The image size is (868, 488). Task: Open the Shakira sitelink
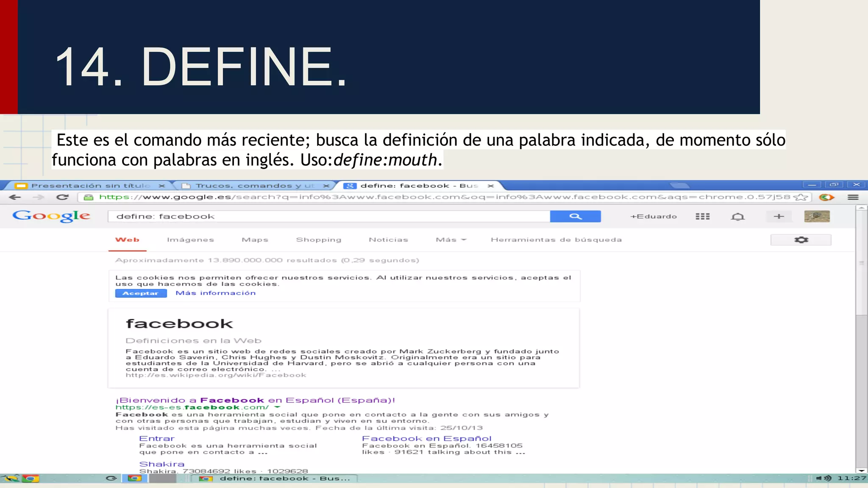click(x=162, y=464)
